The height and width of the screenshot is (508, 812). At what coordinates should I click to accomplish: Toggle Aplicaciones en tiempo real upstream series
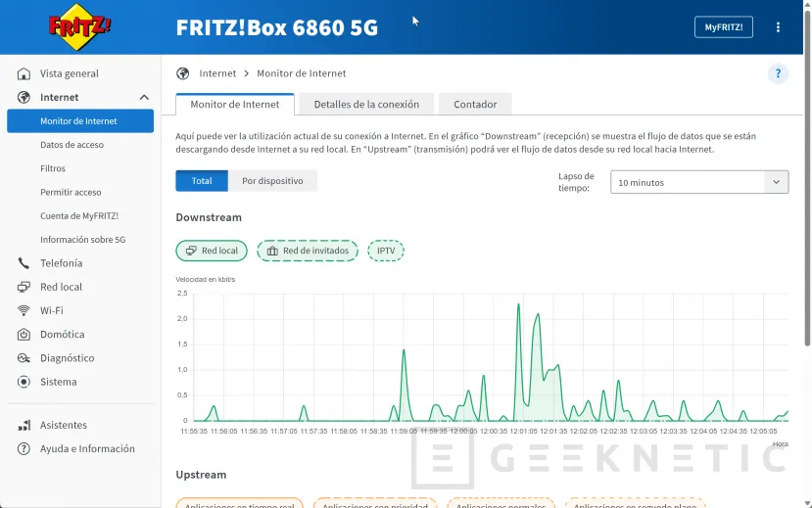(239, 504)
